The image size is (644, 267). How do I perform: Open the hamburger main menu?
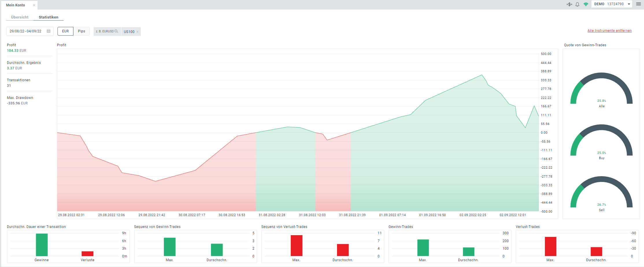(639, 4)
